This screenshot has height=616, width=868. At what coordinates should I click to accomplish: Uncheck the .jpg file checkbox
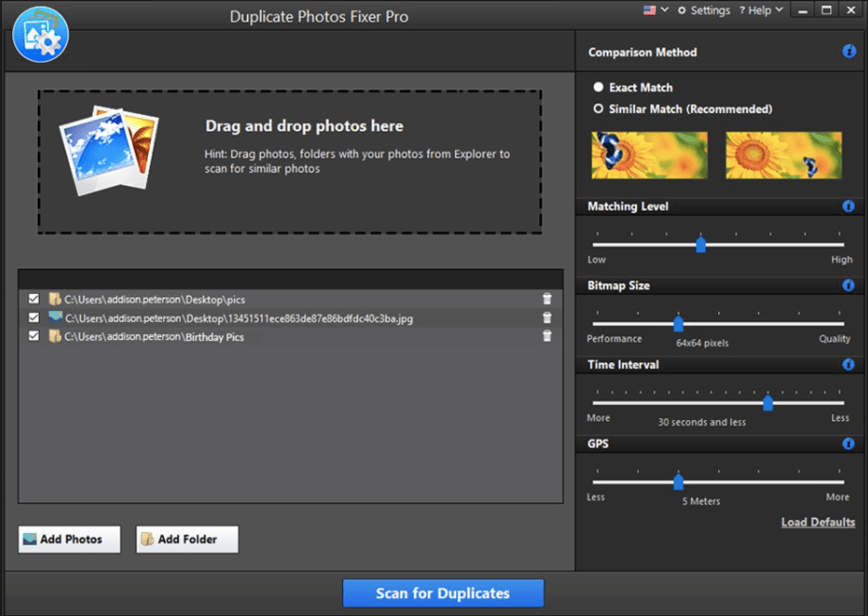(34, 317)
